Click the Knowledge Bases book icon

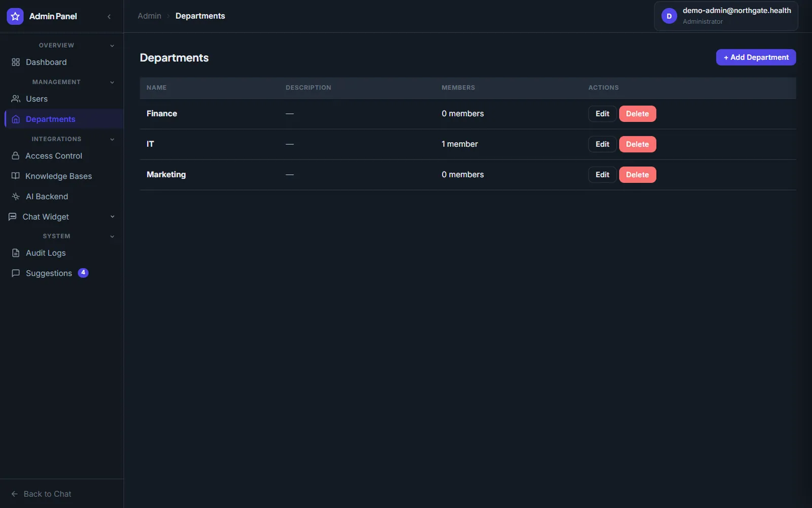click(16, 176)
